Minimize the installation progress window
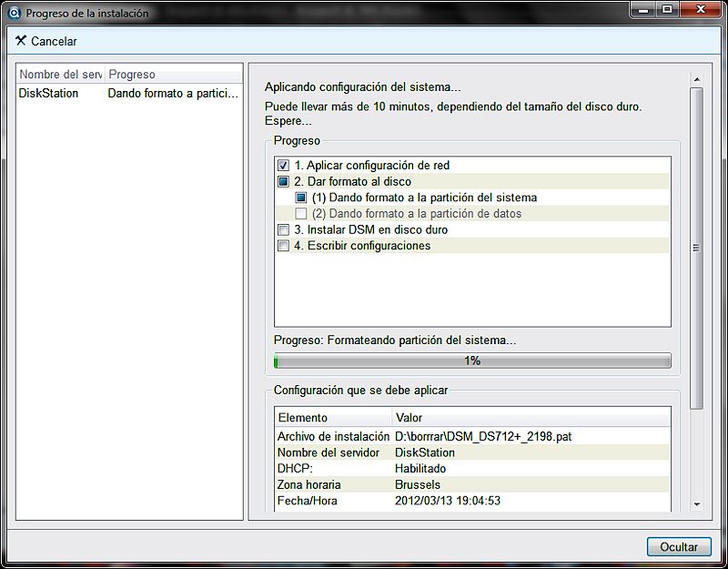728x569 pixels. click(x=643, y=10)
